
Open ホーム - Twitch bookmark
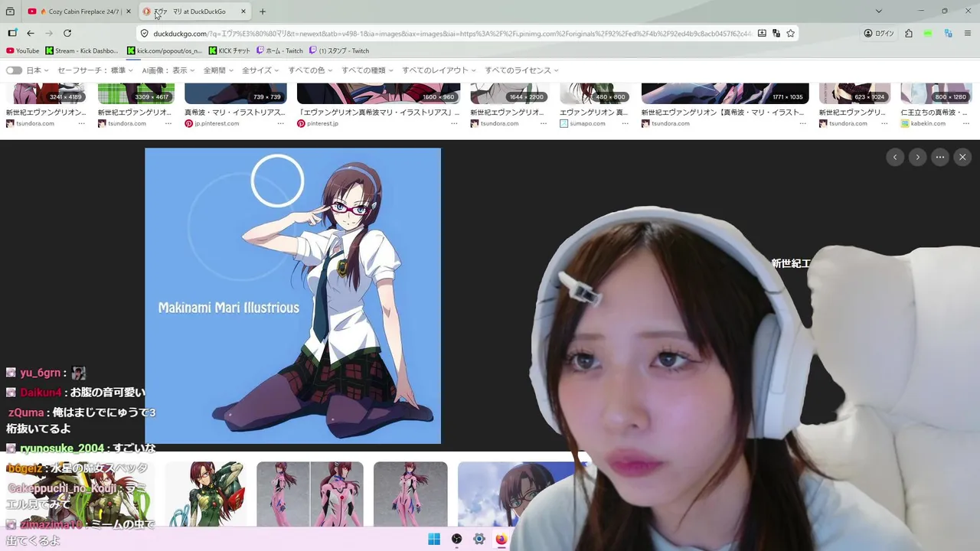[x=279, y=51]
